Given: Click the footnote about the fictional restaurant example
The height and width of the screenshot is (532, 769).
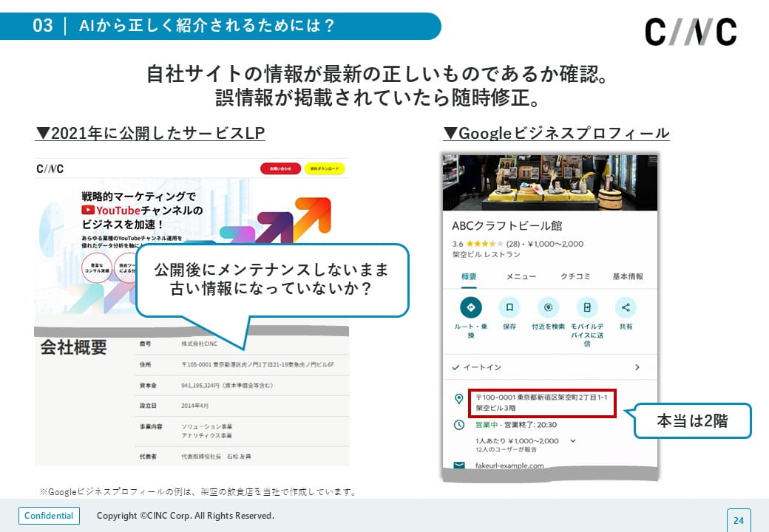Looking at the screenshot, I should [198, 492].
